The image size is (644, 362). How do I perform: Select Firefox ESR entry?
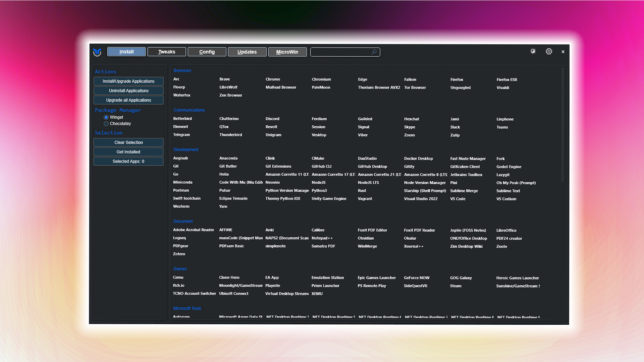coord(507,79)
